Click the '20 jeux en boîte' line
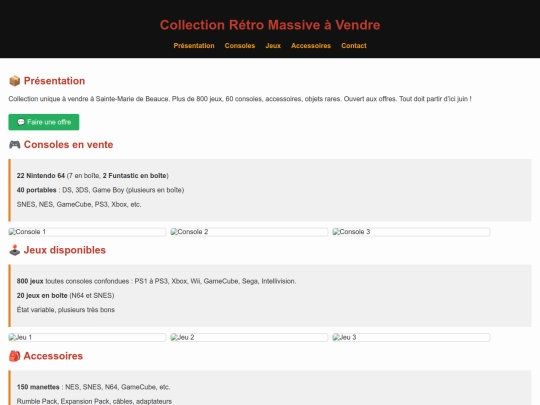The width and height of the screenshot is (540, 405). point(65,296)
